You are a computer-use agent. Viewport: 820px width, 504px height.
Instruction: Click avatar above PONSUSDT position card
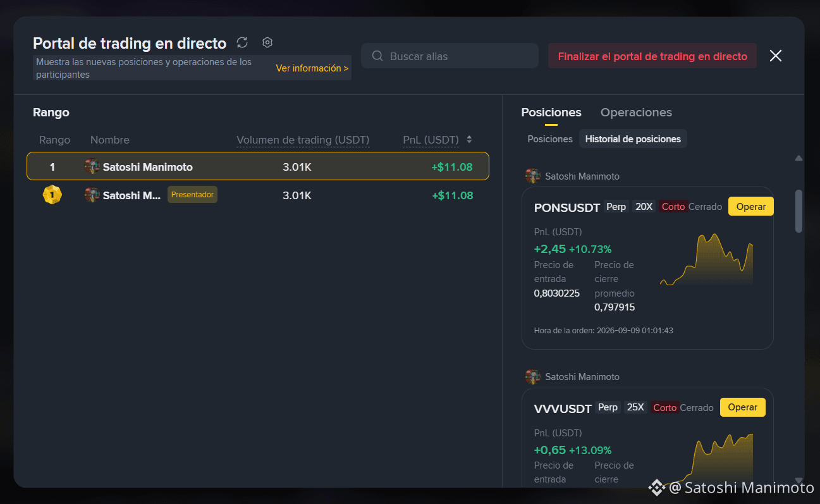click(x=533, y=176)
